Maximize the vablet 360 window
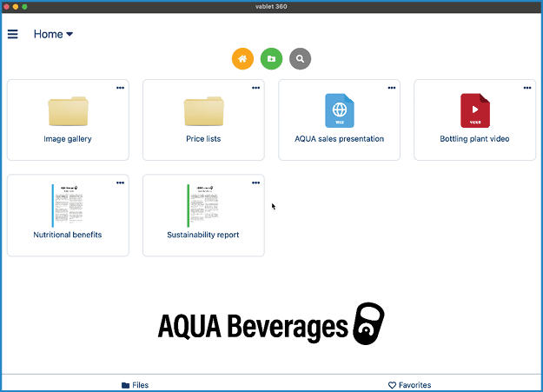This screenshot has width=543, height=392. [x=24, y=7]
